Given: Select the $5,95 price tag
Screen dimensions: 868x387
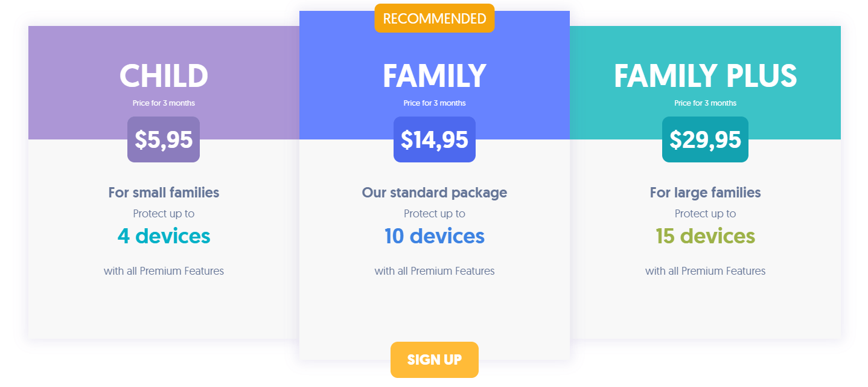Looking at the screenshot, I should pyautogui.click(x=164, y=139).
